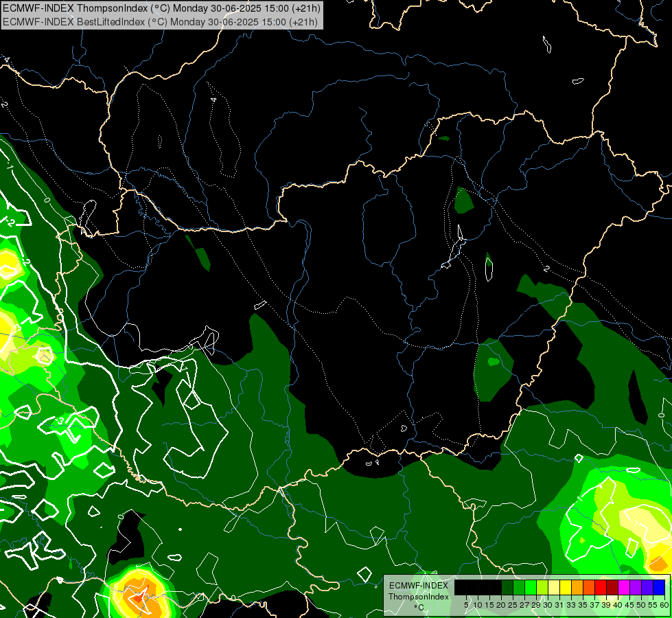Select the blue 55-60 legend swatch
This screenshot has height=618, width=672.
(x=659, y=587)
